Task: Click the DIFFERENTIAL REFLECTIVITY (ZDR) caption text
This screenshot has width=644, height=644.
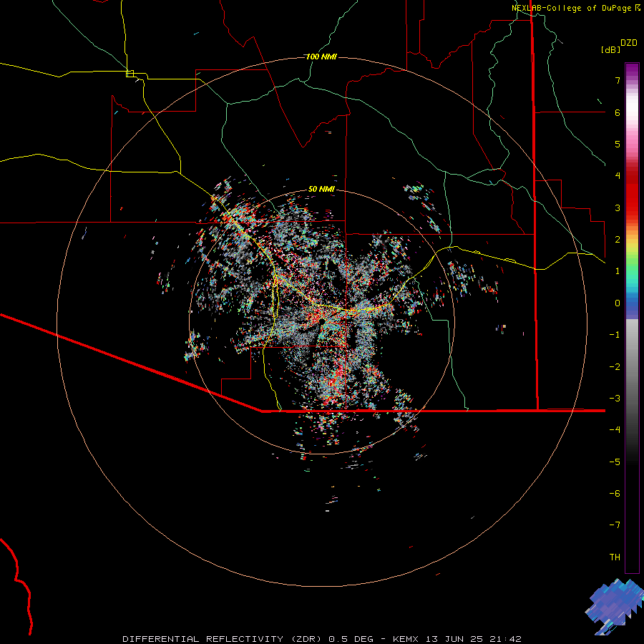Action: click(x=223, y=639)
